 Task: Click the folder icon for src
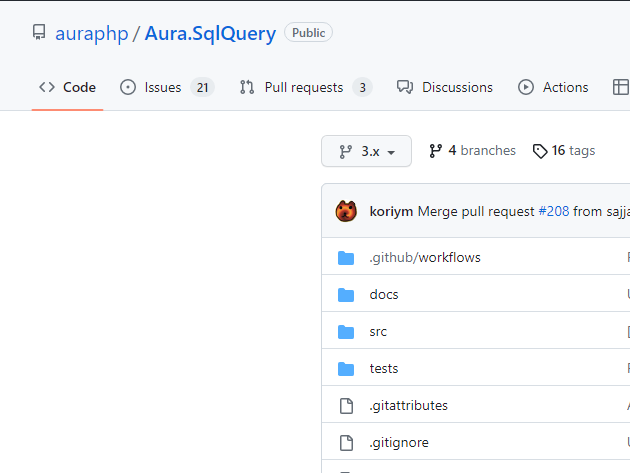[x=346, y=332]
